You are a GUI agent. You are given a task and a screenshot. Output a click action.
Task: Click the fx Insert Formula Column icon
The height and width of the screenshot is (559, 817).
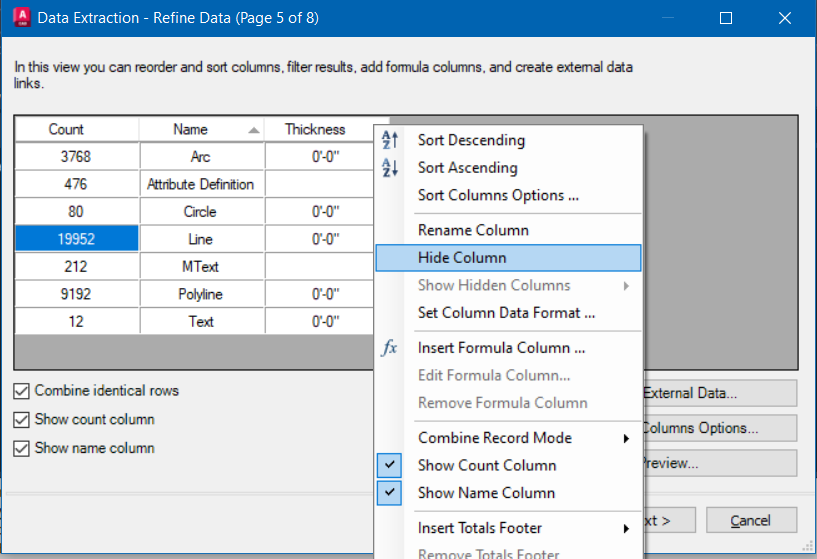391,348
